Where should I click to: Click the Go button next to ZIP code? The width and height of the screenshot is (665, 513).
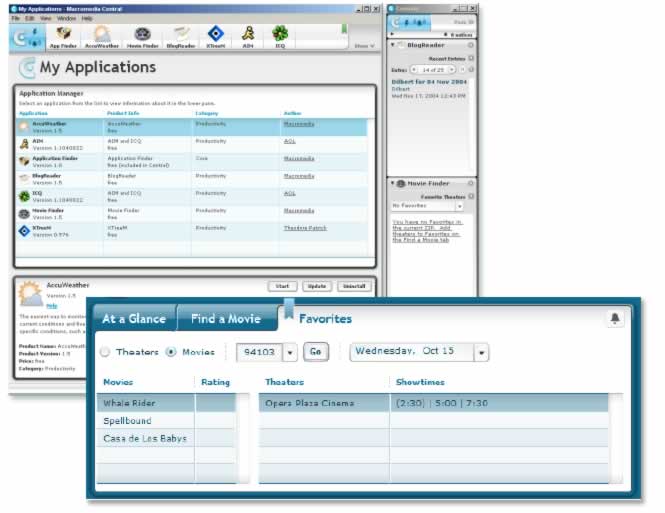316,352
